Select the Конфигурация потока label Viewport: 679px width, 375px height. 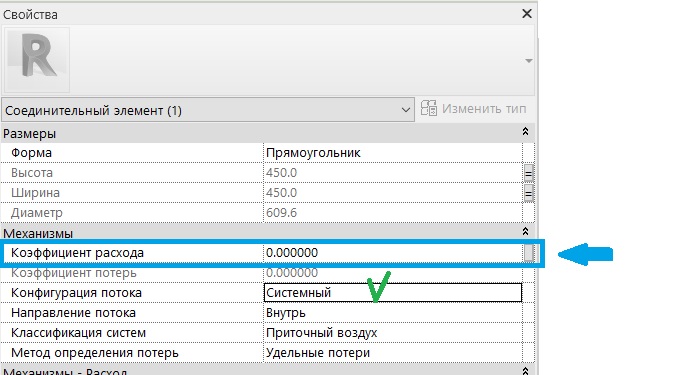click(x=76, y=293)
